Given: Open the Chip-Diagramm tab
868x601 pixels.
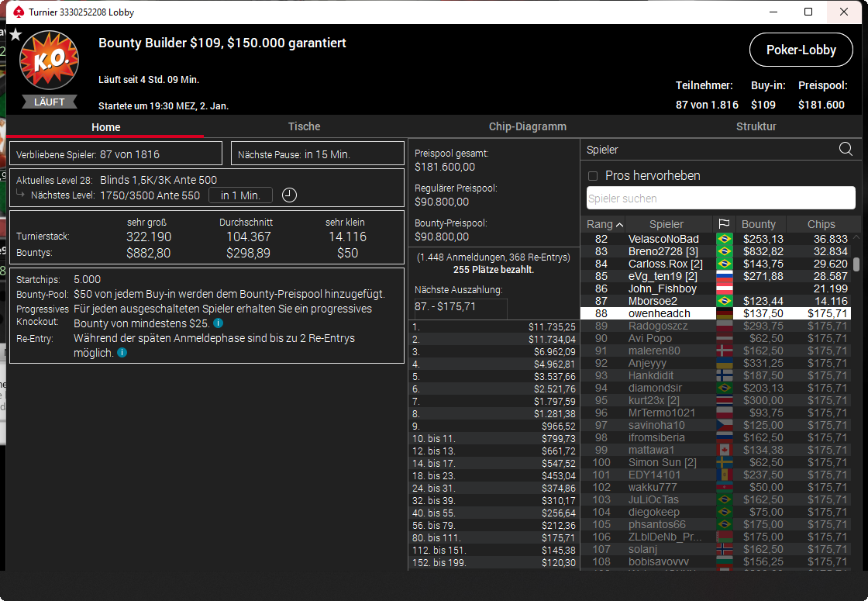Looking at the screenshot, I should (x=528, y=126).
